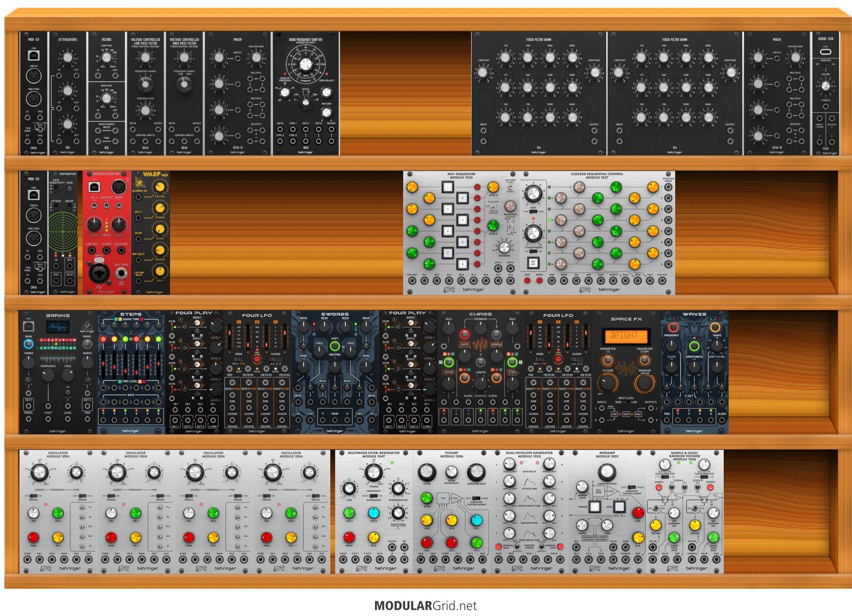The height and width of the screenshot is (616, 852).
Task: Click the Dual Envelope Generator Module 1033 title
Action: 529,454
